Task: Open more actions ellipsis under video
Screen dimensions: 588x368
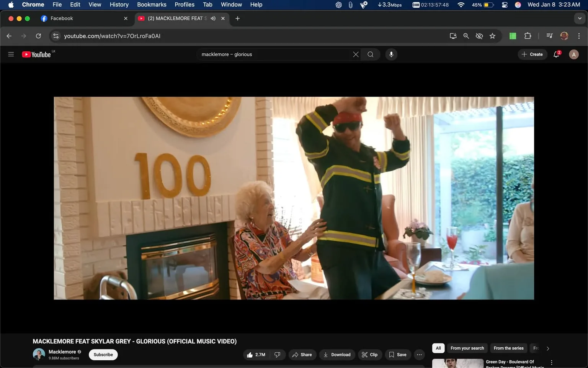Action: click(419, 355)
